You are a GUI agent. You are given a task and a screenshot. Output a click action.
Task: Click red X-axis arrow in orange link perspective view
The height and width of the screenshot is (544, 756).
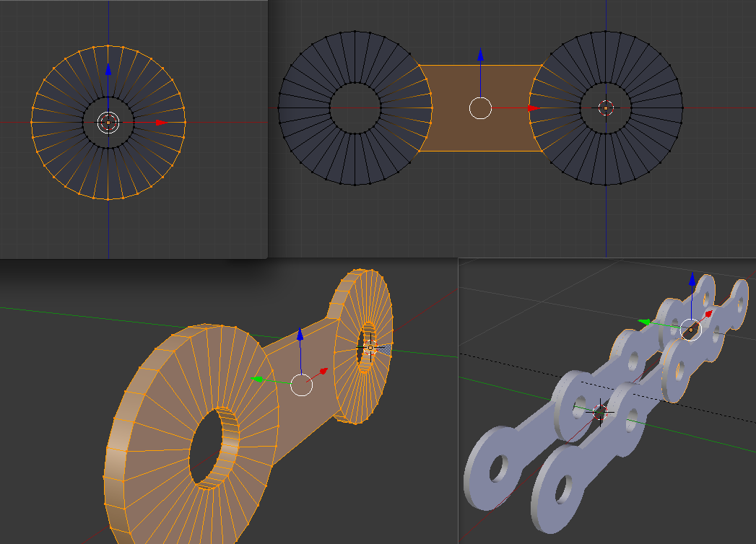click(323, 371)
